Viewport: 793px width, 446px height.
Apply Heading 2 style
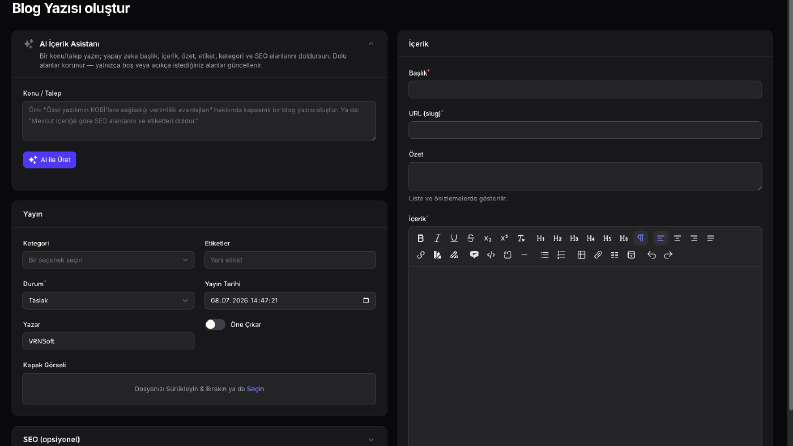tap(557, 238)
